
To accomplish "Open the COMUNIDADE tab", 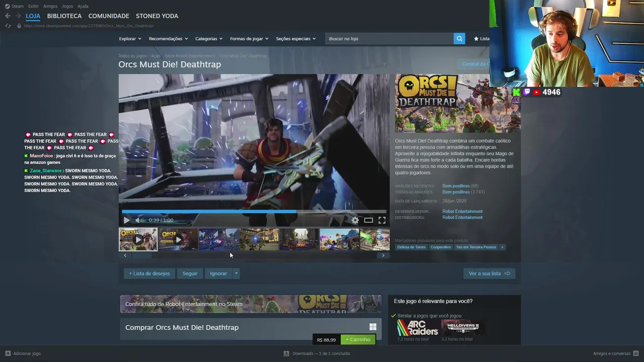I will [109, 16].
